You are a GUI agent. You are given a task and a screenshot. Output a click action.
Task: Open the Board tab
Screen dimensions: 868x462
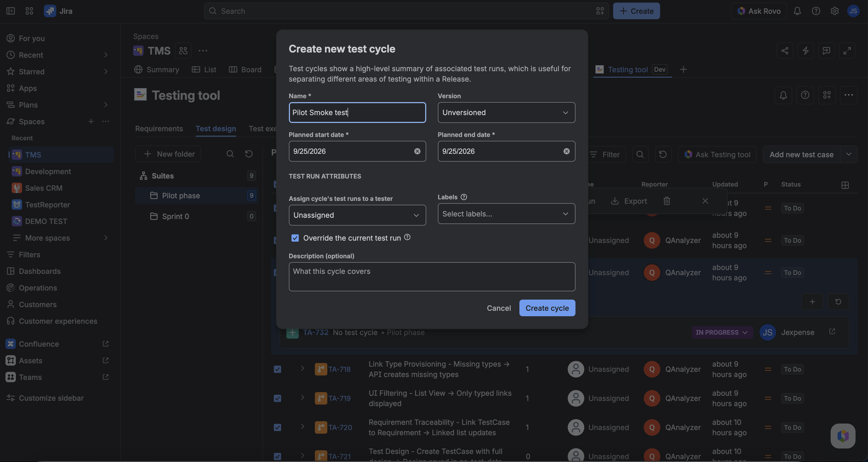[x=245, y=69]
